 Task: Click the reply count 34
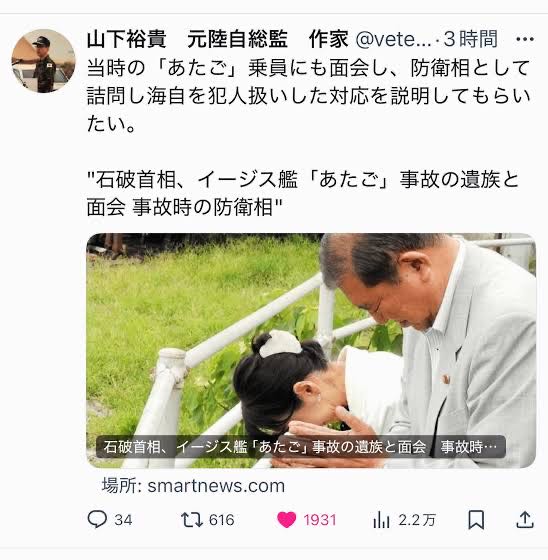(x=123, y=520)
